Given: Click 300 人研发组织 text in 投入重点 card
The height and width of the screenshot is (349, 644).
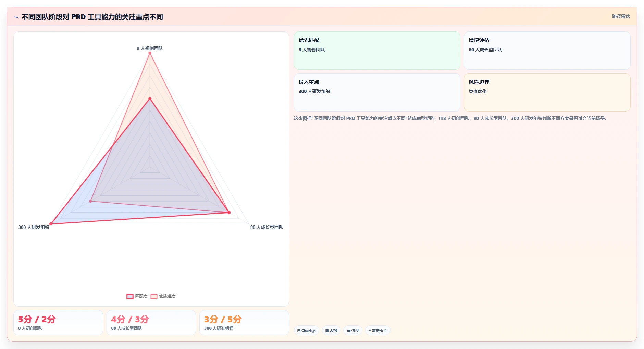Looking at the screenshot, I should (314, 91).
